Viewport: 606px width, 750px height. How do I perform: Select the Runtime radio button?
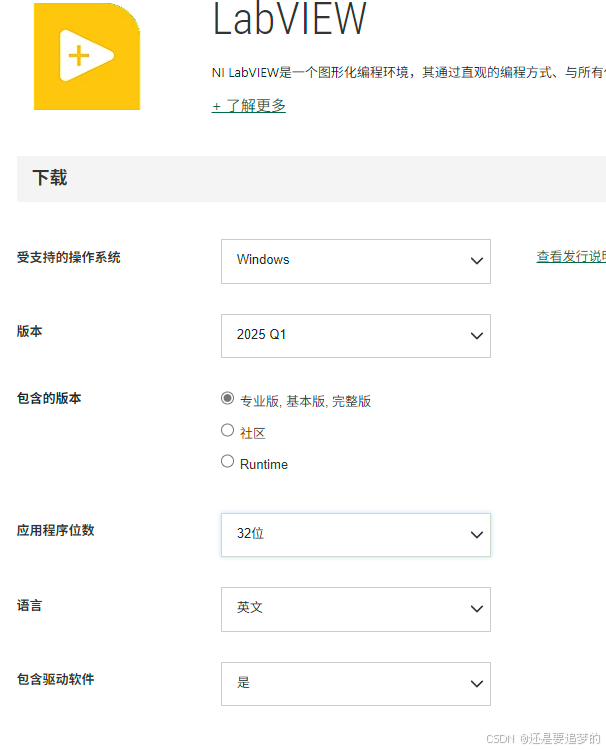pyautogui.click(x=227, y=461)
